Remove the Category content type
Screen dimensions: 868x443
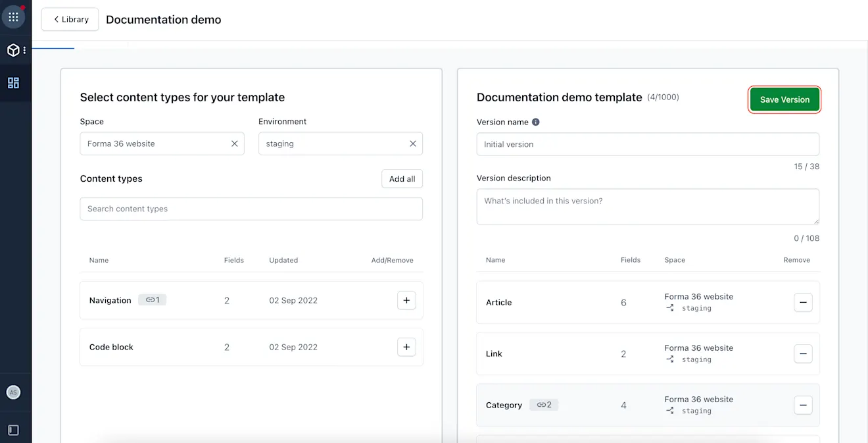tap(803, 405)
